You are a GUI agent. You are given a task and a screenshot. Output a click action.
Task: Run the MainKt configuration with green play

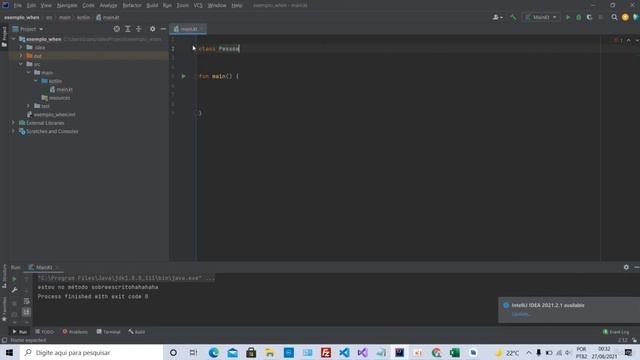[568, 17]
